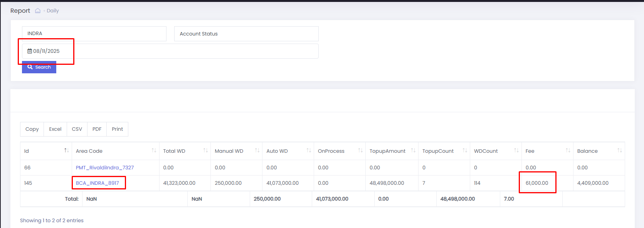Click Manual WD value 250,000.00 in row 145

tap(228, 183)
